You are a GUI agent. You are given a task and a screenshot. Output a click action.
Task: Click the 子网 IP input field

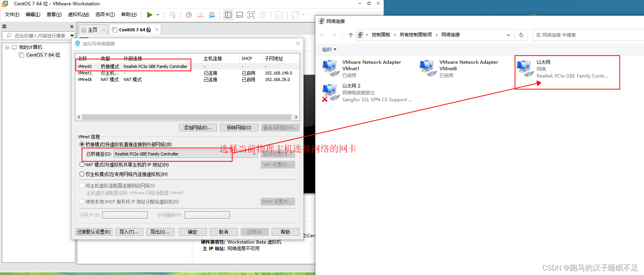[125, 215]
